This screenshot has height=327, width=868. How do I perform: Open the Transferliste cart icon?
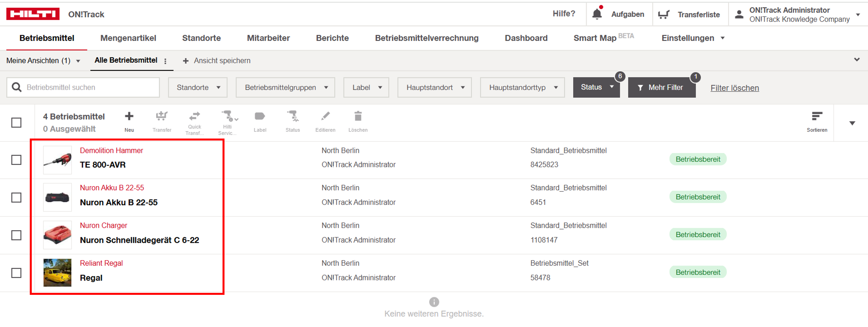pyautogui.click(x=663, y=14)
